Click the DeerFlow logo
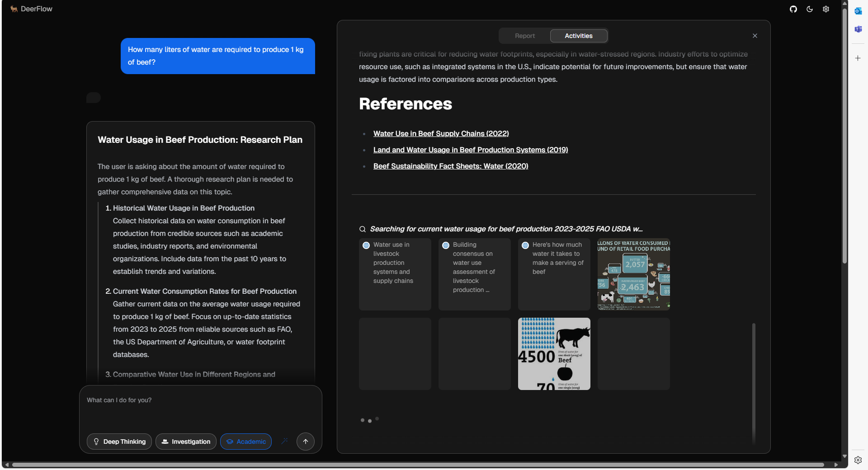This screenshot has height=470, width=868. coord(31,9)
